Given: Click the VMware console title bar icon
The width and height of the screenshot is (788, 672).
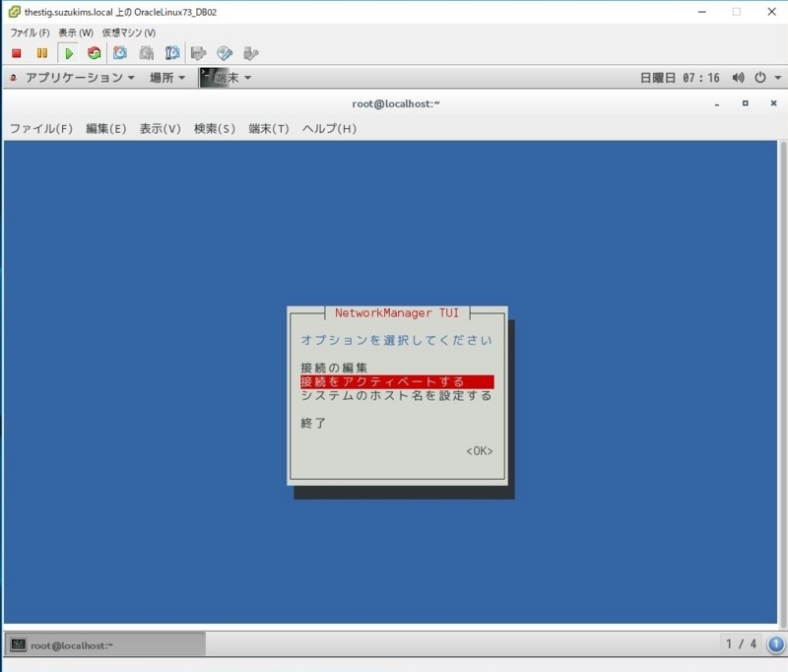Looking at the screenshot, I should pos(15,12).
